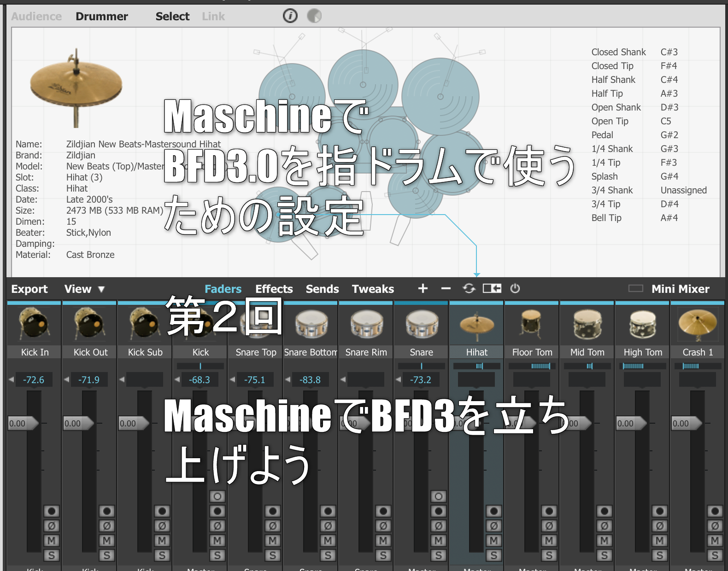Click the info icon in top bar
Screen dimensions: 728x571
(x=290, y=16)
